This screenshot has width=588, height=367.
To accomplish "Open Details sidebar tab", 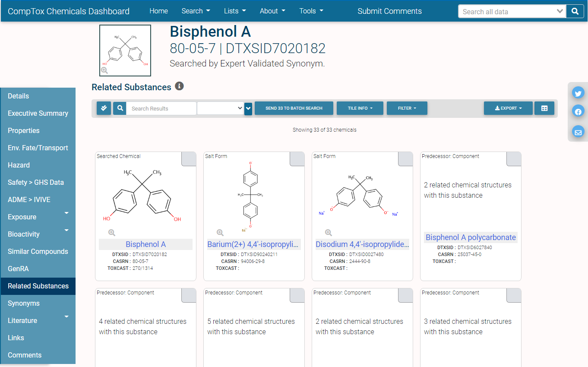I will [x=38, y=96].
